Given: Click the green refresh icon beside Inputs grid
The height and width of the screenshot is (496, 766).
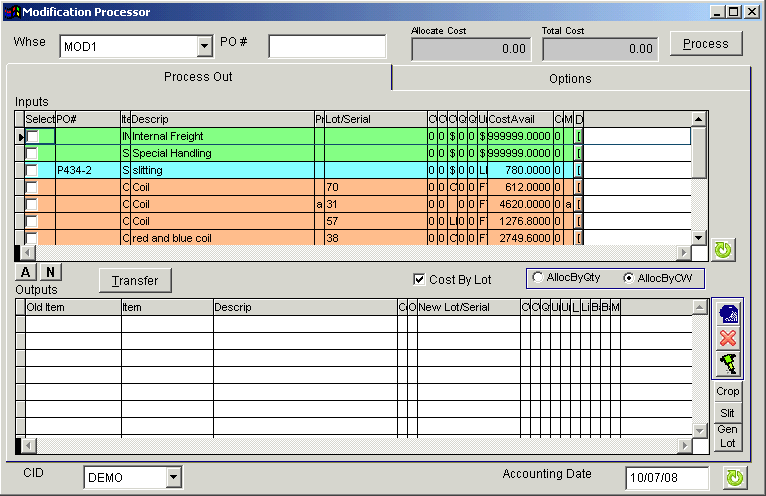Looking at the screenshot, I should [x=723, y=251].
